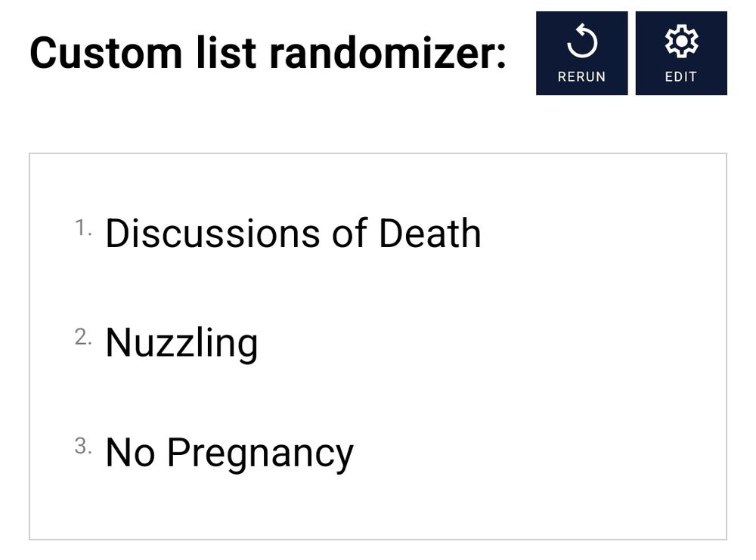The height and width of the screenshot is (560, 756).
Task: Click the word 'Death' in first result
Action: pos(429,233)
